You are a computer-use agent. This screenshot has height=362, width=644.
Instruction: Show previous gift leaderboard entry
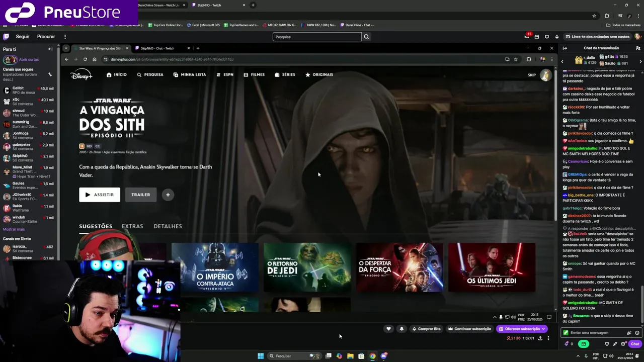[562, 61]
